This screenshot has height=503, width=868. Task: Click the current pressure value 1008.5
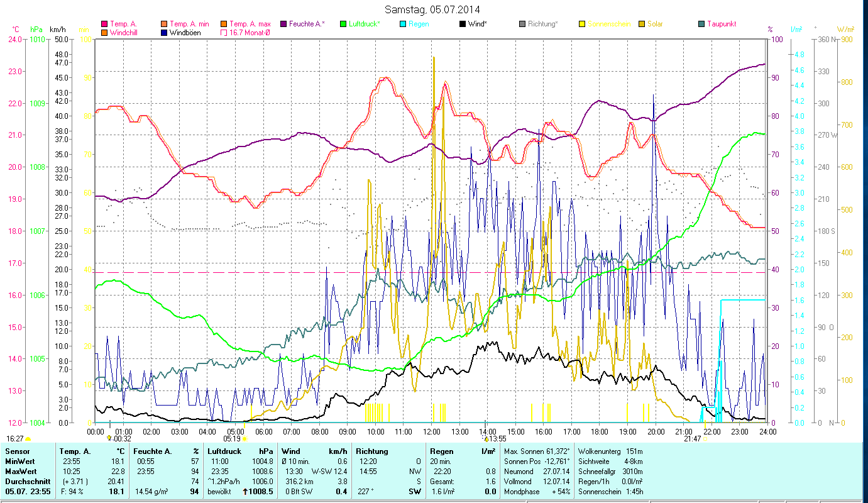tap(261, 492)
